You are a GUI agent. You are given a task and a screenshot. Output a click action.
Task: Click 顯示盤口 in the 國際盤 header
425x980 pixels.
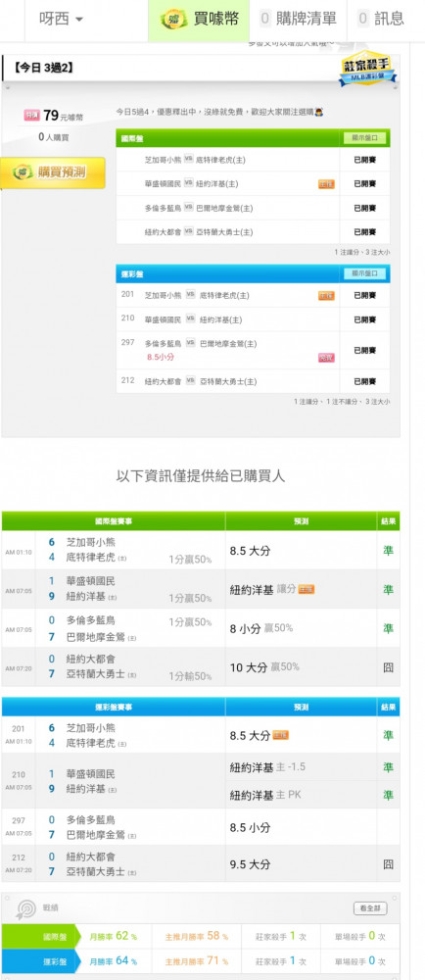[364, 138]
